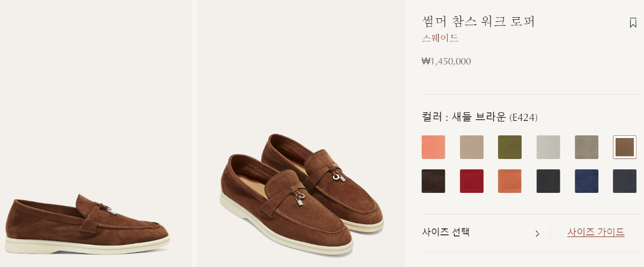Viewport: 644px width, 267px height.
Task: Pick the olive green color swatch
Action: click(510, 147)
